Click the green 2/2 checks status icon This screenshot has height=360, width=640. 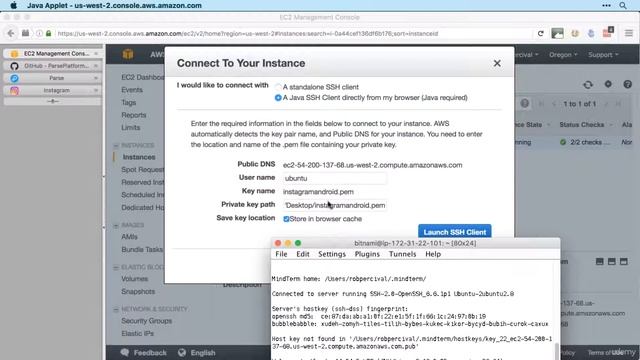563,142
